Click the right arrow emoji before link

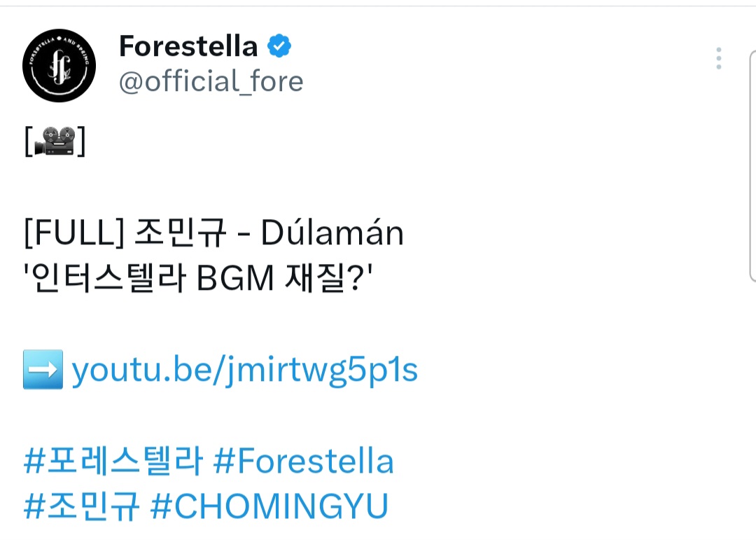click(43, 369)
